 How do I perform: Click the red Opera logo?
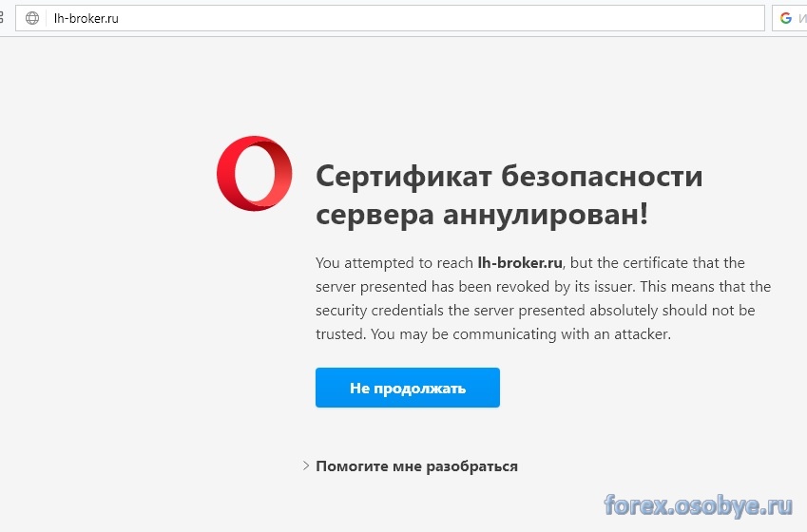[x=254, y=173]
